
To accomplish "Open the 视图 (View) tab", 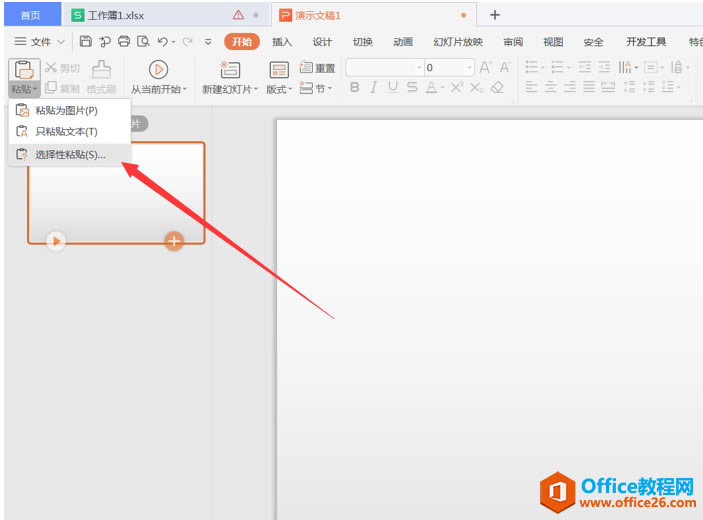I will coord(553,42).
